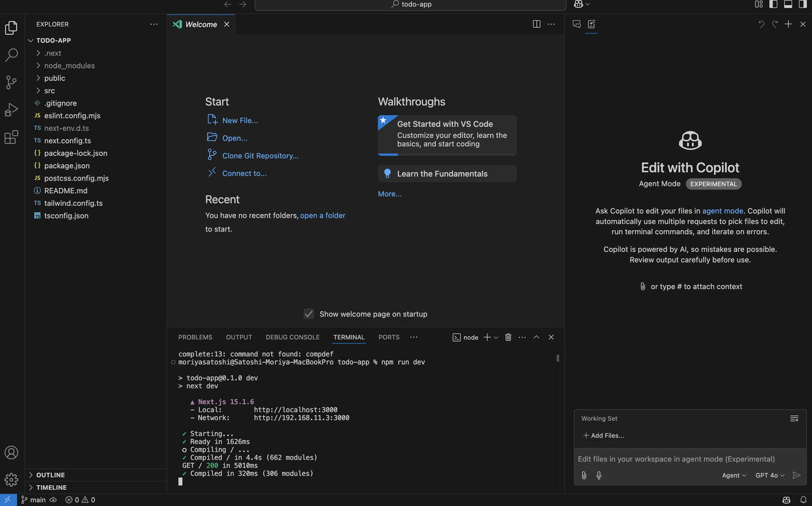Split the editor to the right
Viewport: 812px width, 506px height.
point(536,24)
